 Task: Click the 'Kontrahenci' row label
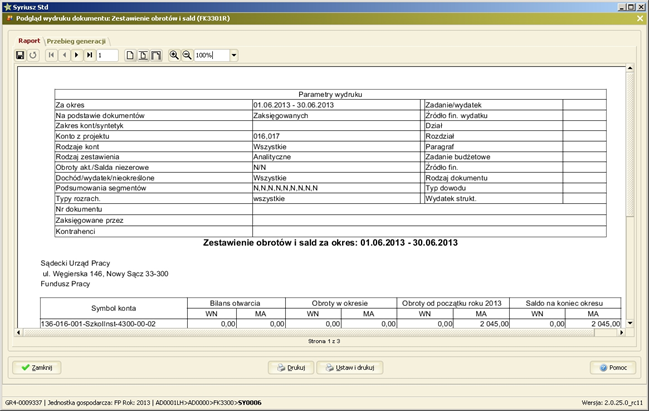click(75, 231)
